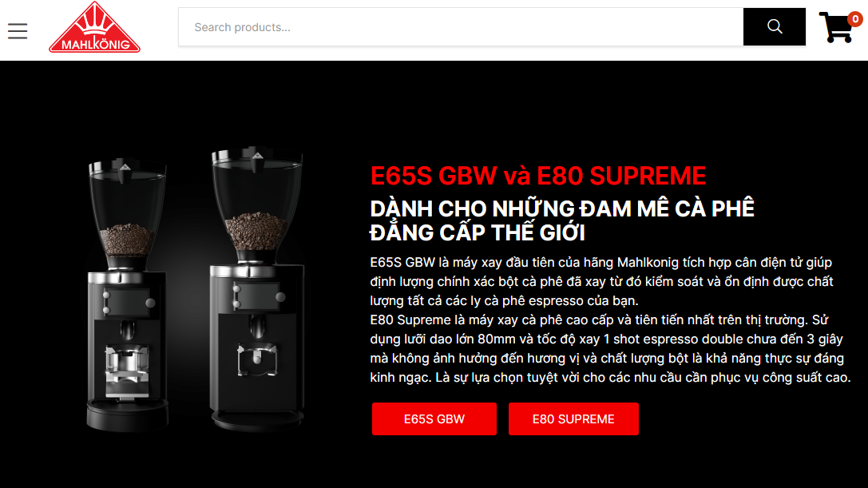Viewport: 868px width, 488px height.
Task: Click the paragraph describing E65S GBW
Action: tap(602, 281)
